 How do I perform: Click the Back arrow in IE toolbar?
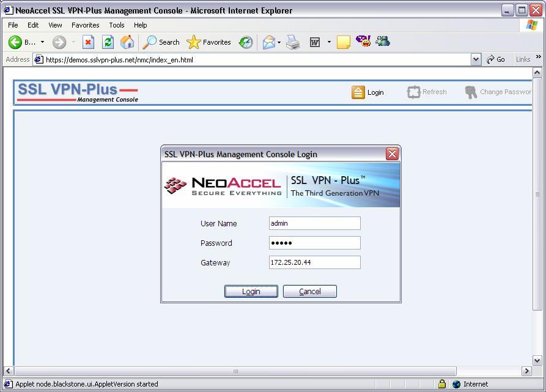[15, 42]
